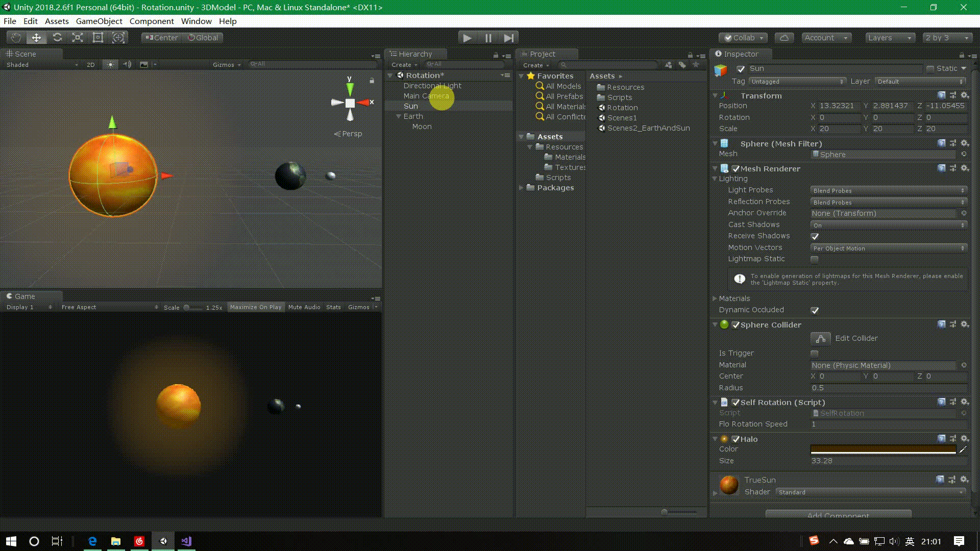The height and width of the screenshot is (551, 980).
Task: Click the Gizmos dropdown in Scene view
Action: tap(227, 64)
